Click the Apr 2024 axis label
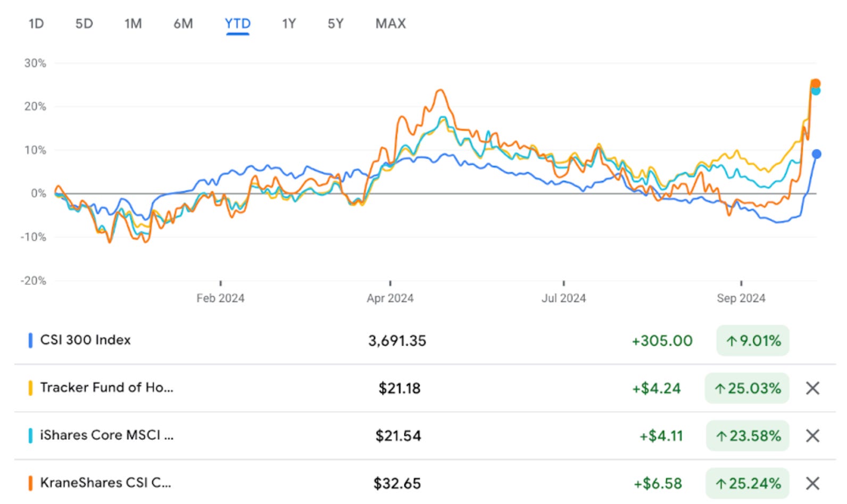The image size is (847, 504). tap(390, 298)
